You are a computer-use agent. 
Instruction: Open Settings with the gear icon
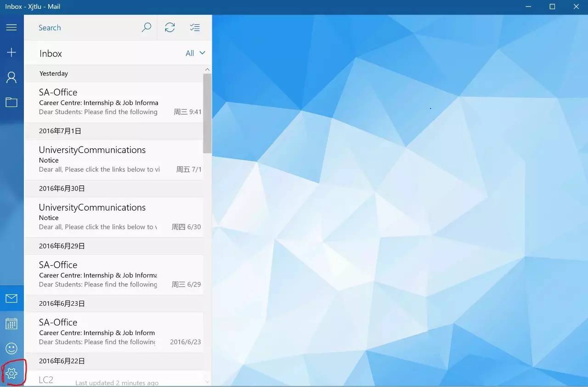[11, 373]
